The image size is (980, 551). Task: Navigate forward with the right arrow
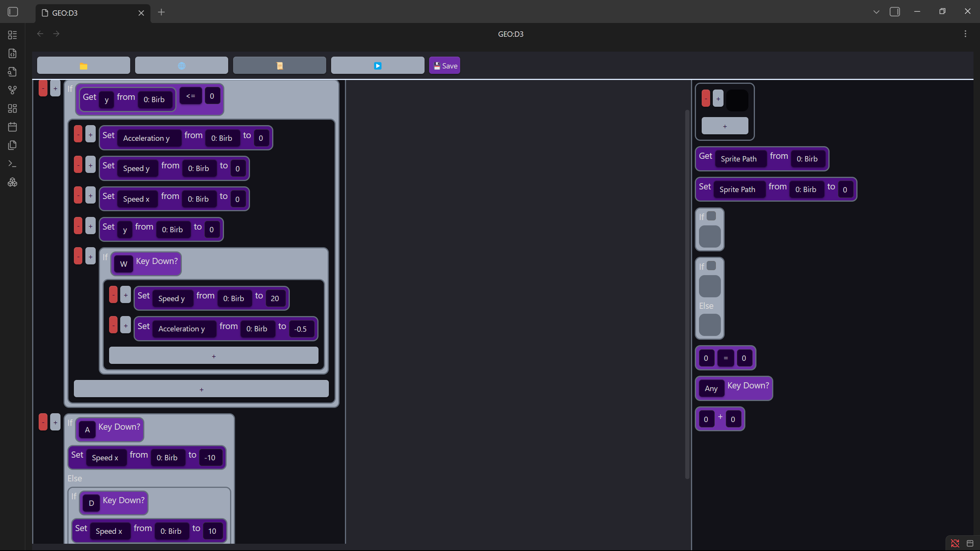coord(56,34)
